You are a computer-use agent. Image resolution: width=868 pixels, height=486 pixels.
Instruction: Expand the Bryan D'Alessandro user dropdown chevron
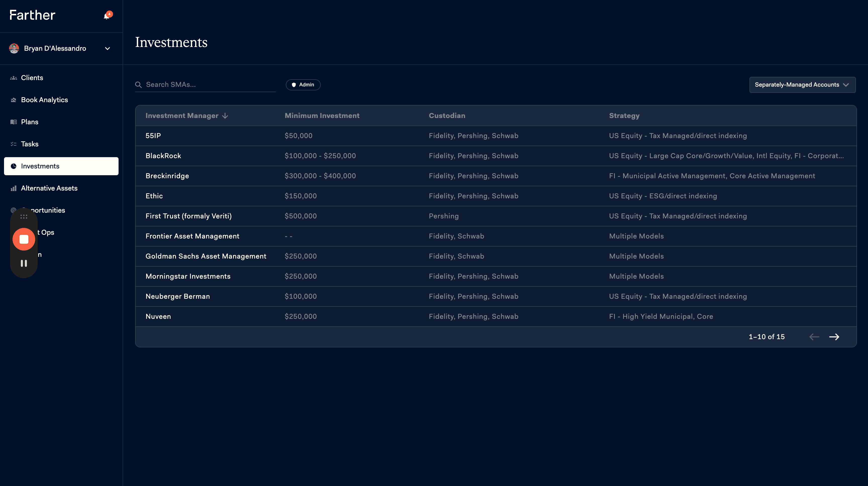pos(107,48)
